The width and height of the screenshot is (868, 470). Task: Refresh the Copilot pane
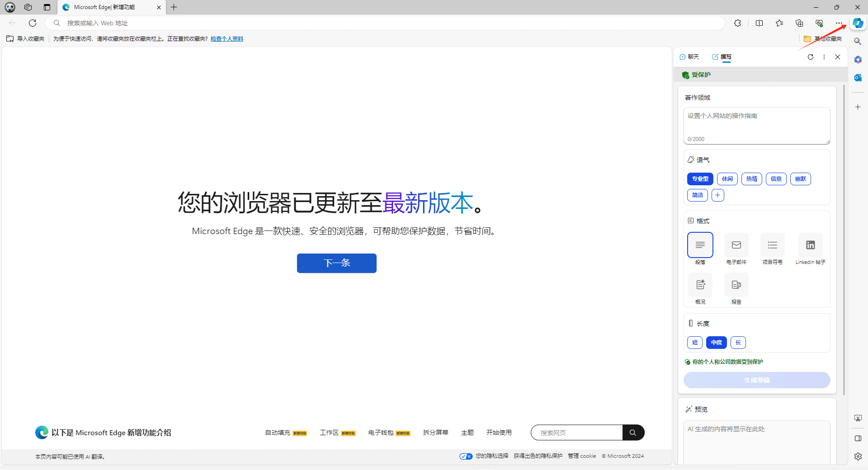coord(811,57)
